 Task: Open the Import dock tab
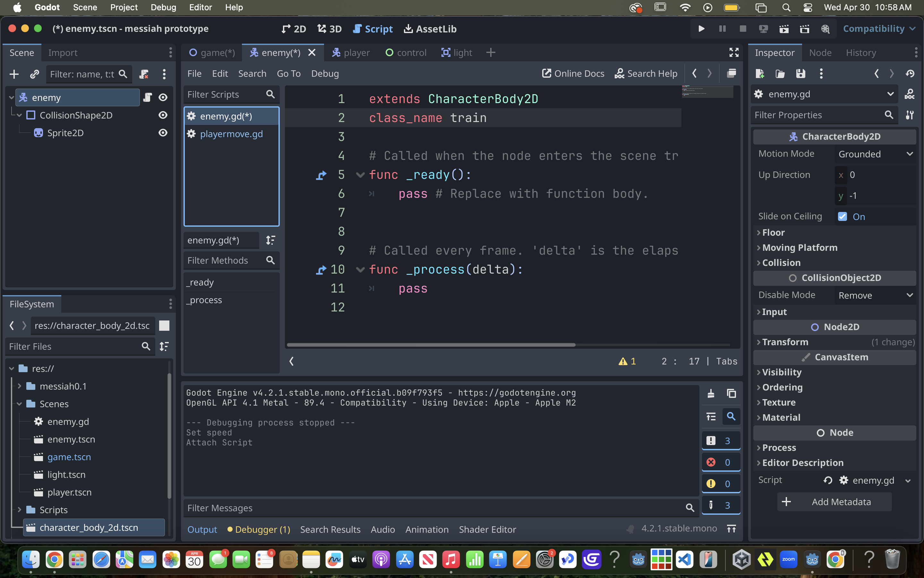[x=63, y=53]
